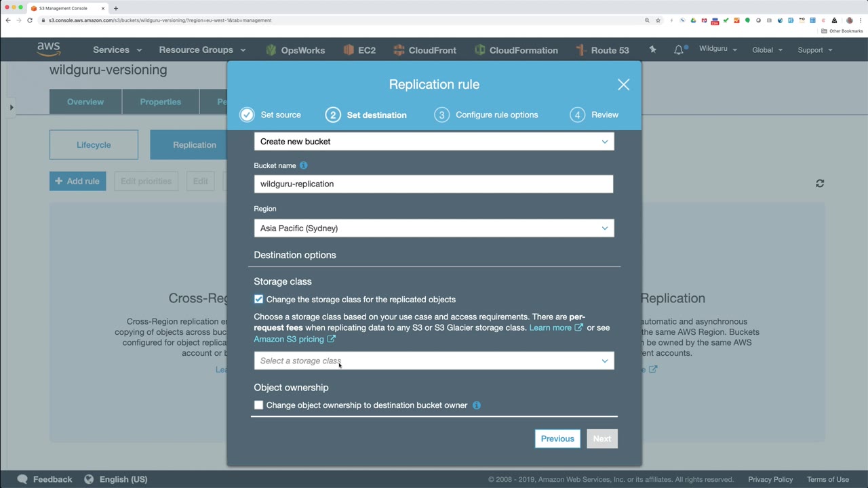868x488 pixels.
Task: Open the Region dropdown showing Asia Pacific (Sydney)
Action: point(434,228)
